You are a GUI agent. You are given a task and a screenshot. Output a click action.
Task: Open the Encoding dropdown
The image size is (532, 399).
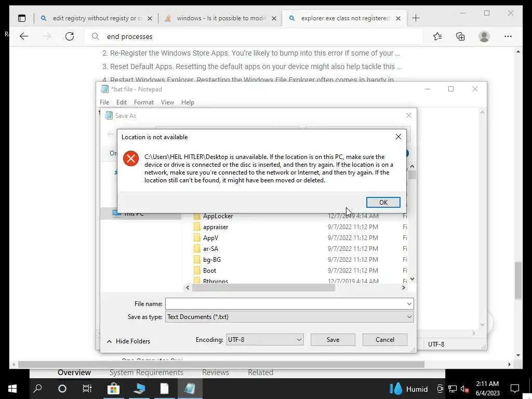264,340
